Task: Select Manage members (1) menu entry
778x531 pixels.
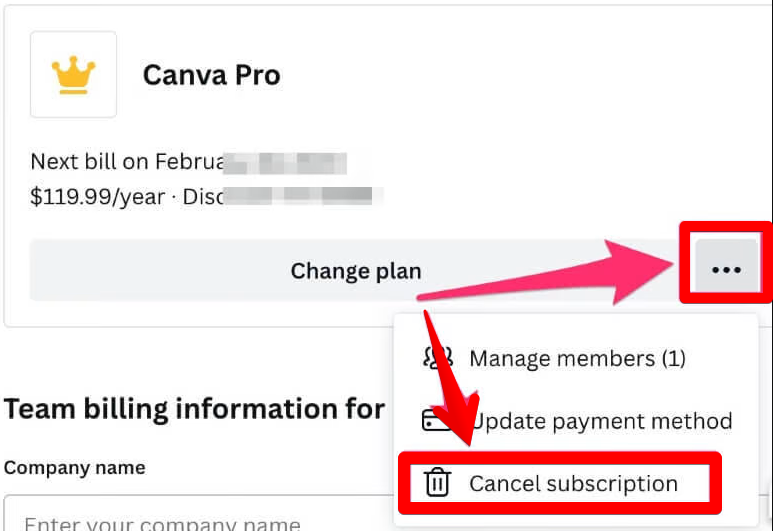Action: point(577,358)
